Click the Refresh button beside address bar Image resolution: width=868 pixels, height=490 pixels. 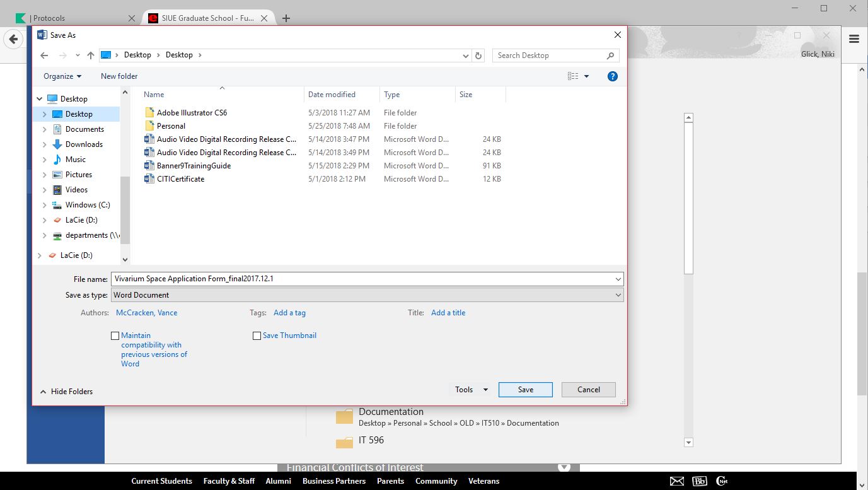point(478,55)
